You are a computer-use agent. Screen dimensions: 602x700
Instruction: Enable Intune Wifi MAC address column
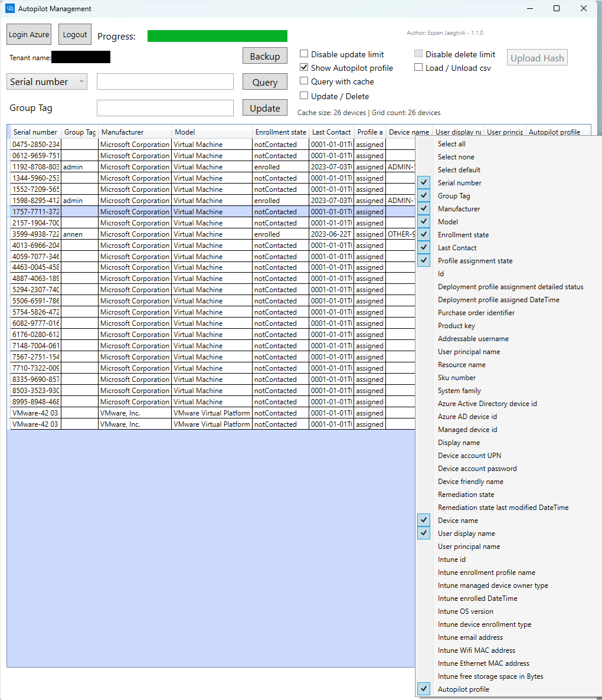point(477,650)
